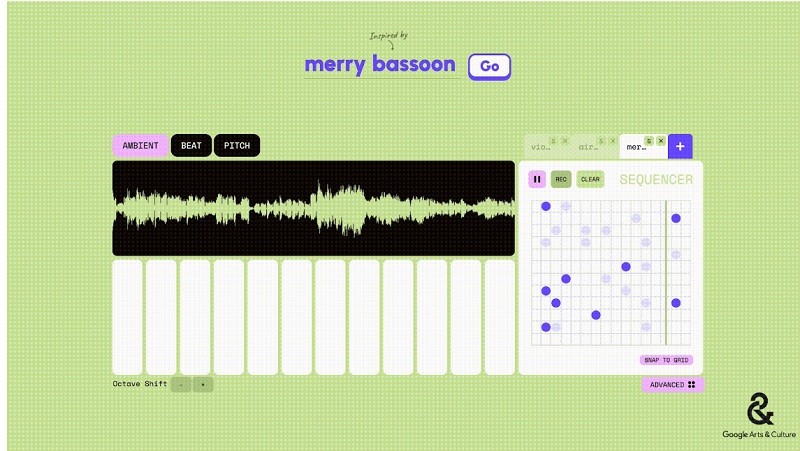Play the rightmost white piano key

pos(499,317)
